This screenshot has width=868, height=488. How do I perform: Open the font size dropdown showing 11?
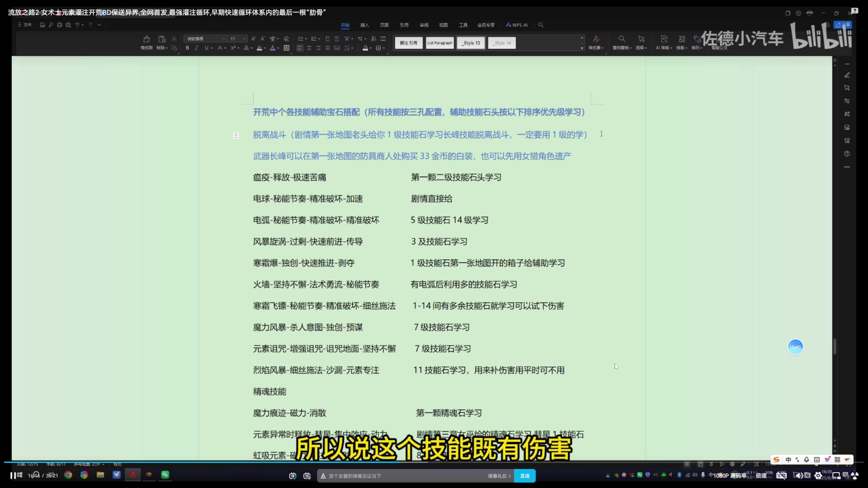click(238, 39)
